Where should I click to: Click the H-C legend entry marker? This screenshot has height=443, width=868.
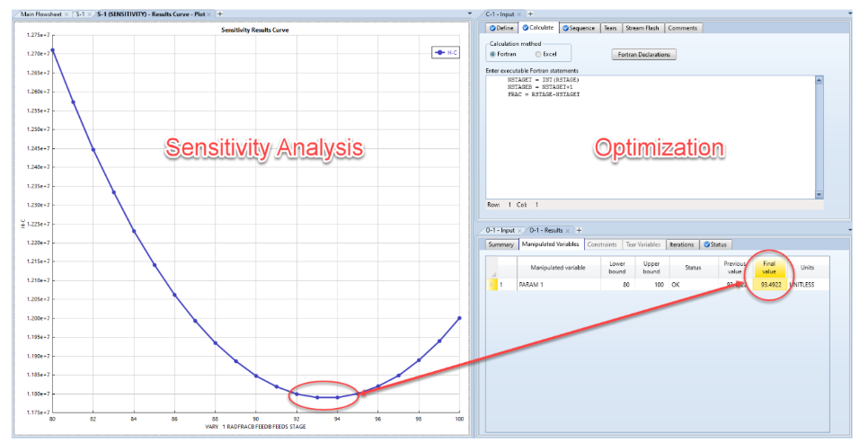pos(441,53)
